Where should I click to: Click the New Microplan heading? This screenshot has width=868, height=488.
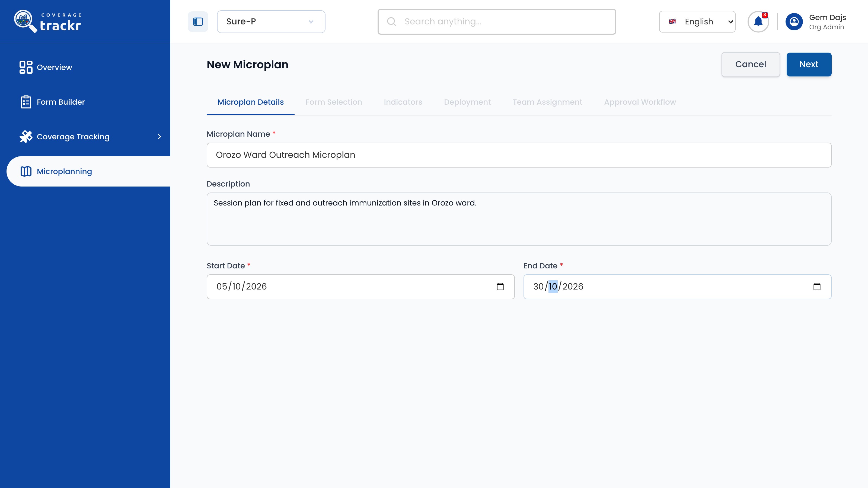(x=247, y=64)
